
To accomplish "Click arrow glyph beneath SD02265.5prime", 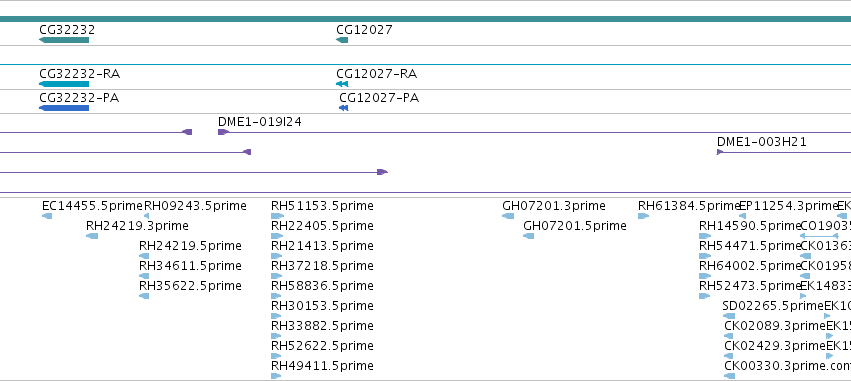I will pos(728,316).
